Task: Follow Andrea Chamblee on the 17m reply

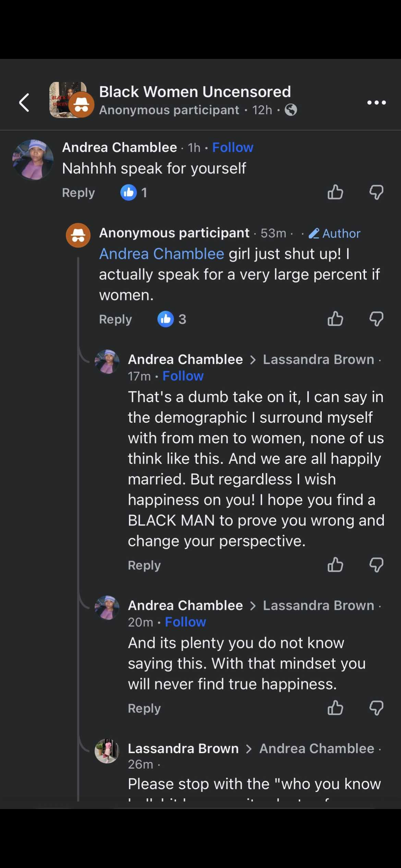Action: pyautogui.click(x=183, y=376)
